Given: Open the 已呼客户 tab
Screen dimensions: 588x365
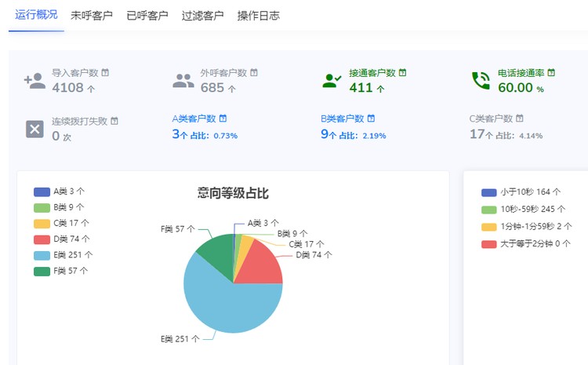Looking at the screenshot, I should pos(147,16).
